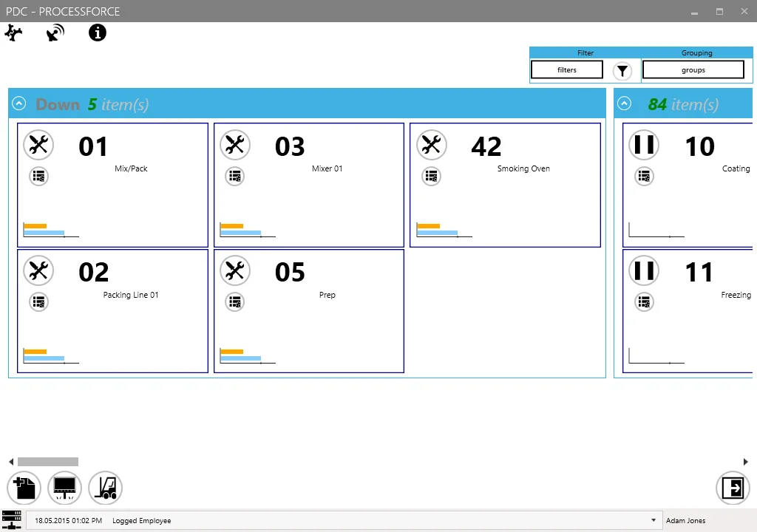Click the pause status icon on resource 10 Coating
This screenshot has height=532, width=757.
(x=644, y=145)
